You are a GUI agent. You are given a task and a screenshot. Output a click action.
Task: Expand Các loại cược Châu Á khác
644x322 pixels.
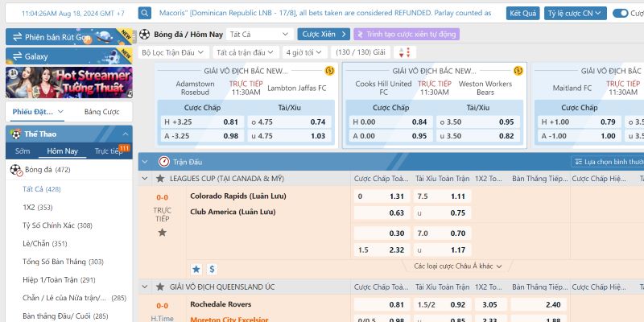point(458,266)
